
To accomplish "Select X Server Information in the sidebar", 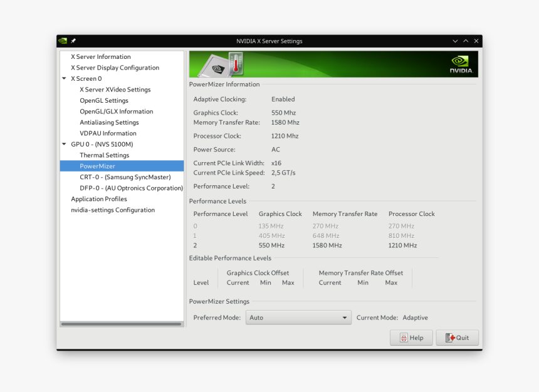I will (100, 56).
